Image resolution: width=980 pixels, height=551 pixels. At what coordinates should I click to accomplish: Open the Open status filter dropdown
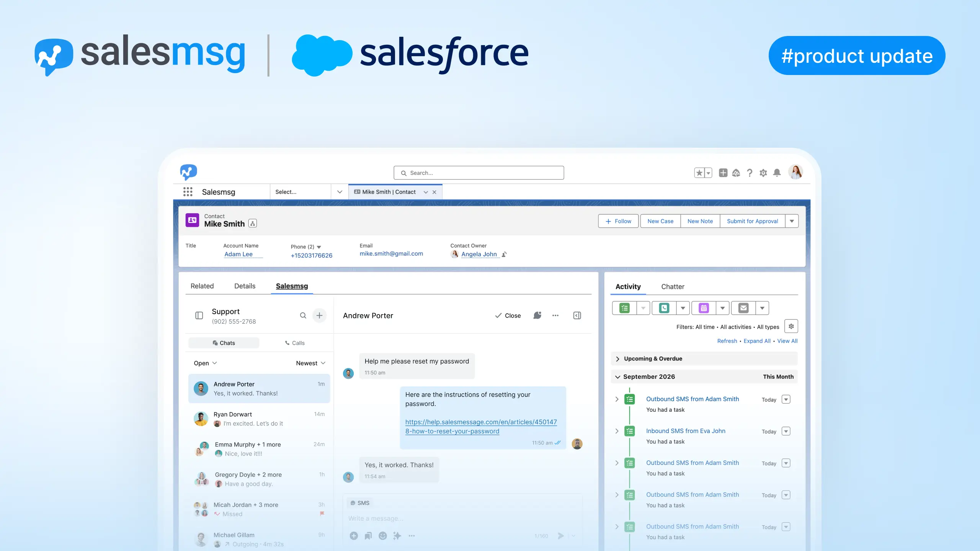205,363
